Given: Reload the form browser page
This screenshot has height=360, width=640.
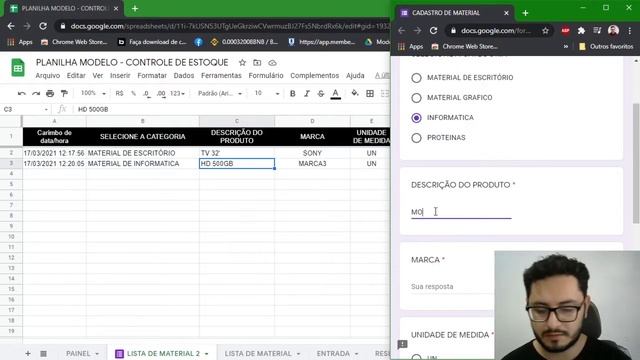Looking at the screenshot, I should [433, 31].
